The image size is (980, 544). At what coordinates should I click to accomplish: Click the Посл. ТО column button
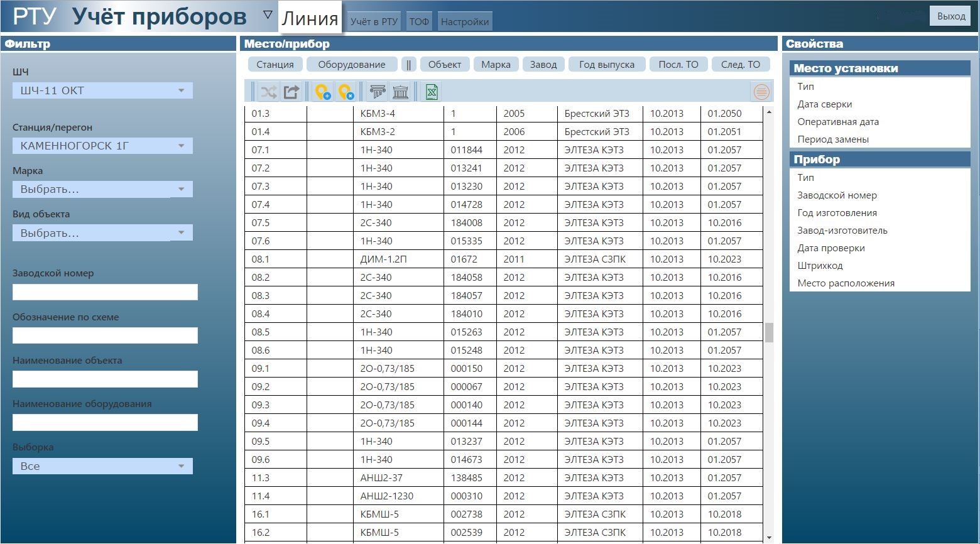678,64
